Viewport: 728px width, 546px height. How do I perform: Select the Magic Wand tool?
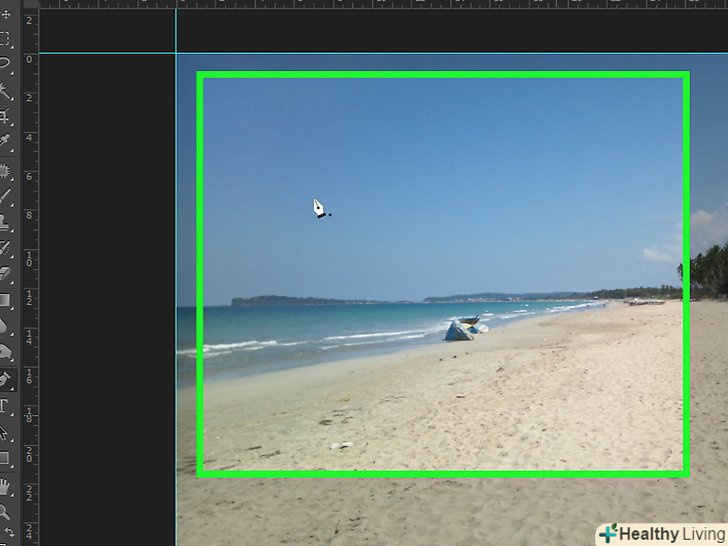point(5,91)
